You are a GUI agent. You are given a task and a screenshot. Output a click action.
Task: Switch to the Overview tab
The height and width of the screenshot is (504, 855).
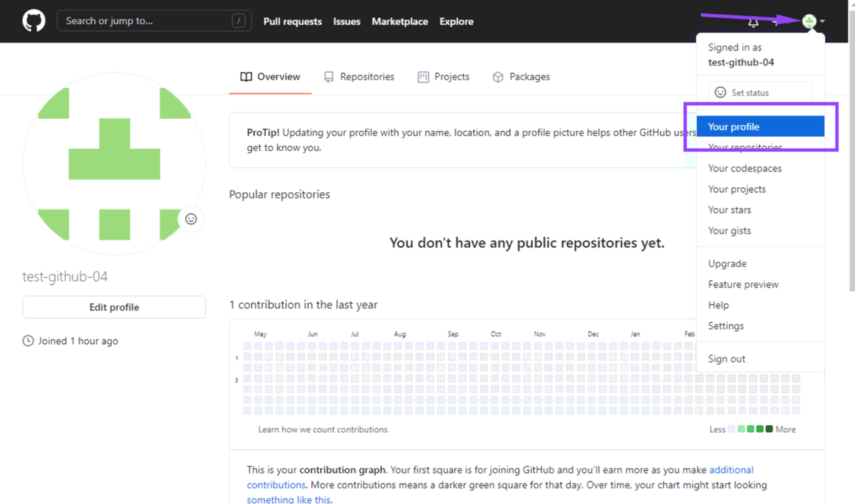tap(270, 77)
